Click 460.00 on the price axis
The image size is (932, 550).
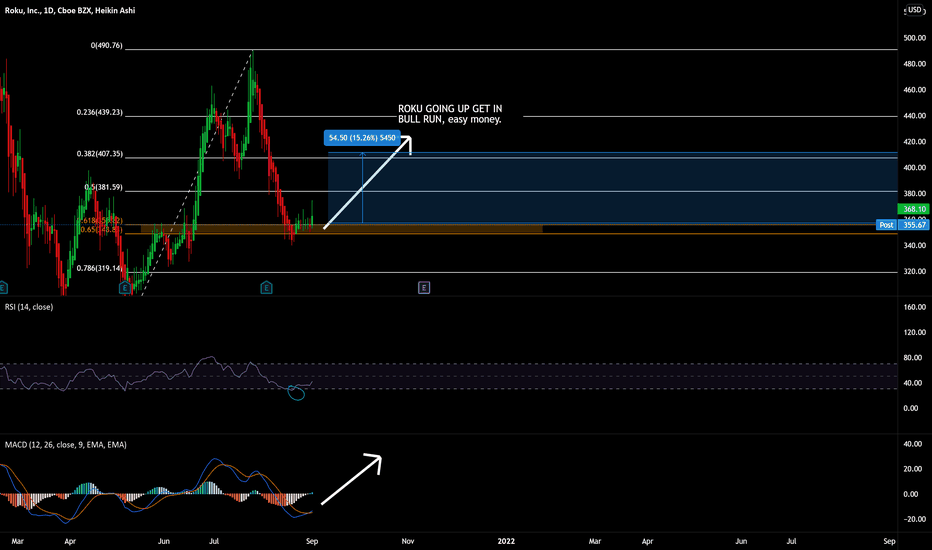915,90
